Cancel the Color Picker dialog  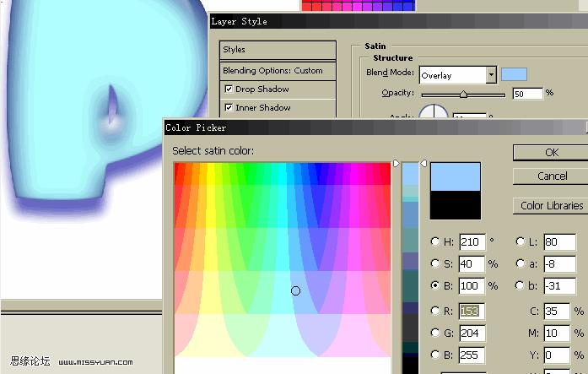(551, 176)
